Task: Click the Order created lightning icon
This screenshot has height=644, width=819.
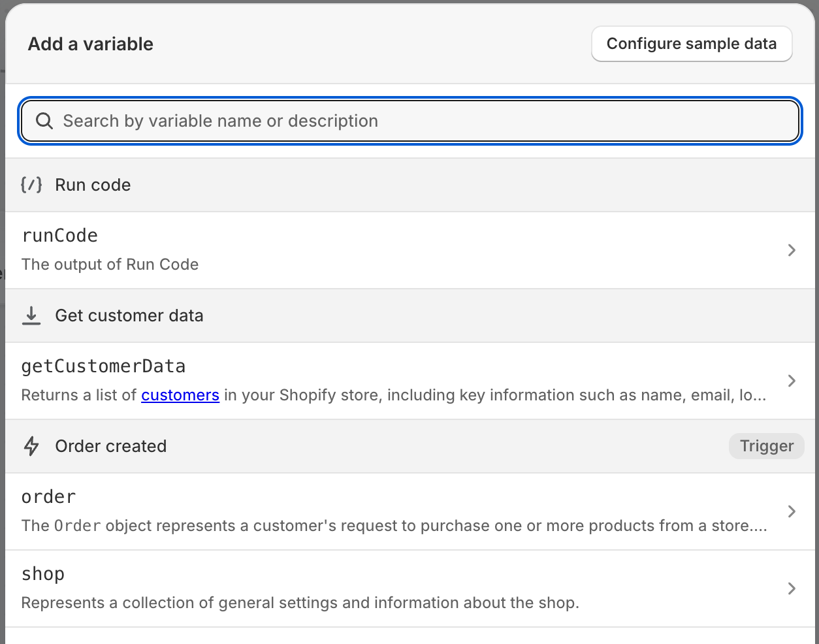Action: [x=31, y=446]
